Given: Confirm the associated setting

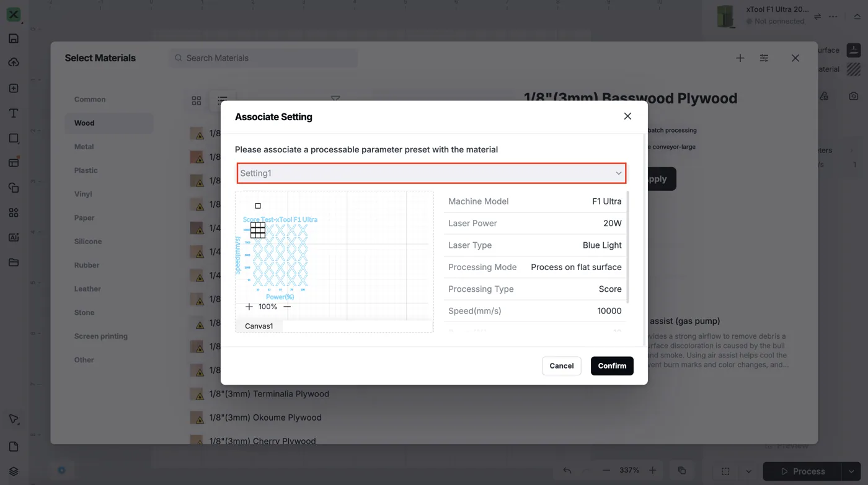Looking at the screenshot, I should click(x=612, y=365).
